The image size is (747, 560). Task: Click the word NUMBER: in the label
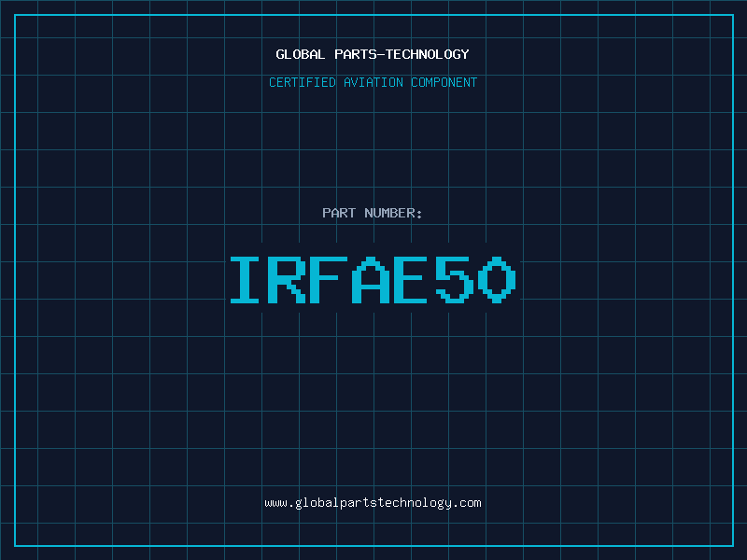click(393, 213)
